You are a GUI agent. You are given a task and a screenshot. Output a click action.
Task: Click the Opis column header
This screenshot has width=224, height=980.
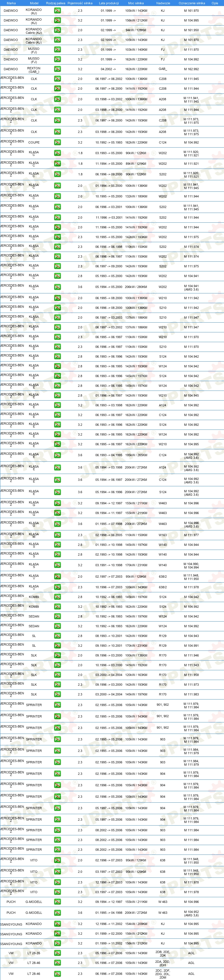point(215,3)
